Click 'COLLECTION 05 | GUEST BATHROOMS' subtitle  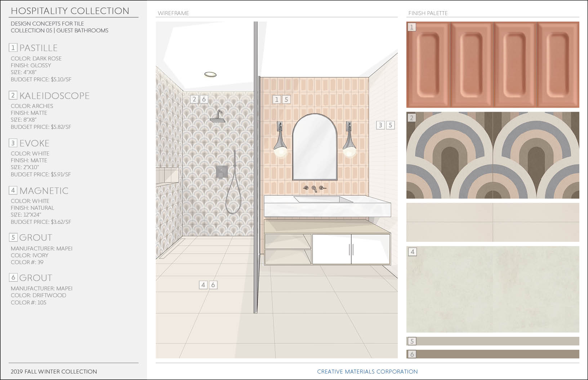[x=59, y=30]
